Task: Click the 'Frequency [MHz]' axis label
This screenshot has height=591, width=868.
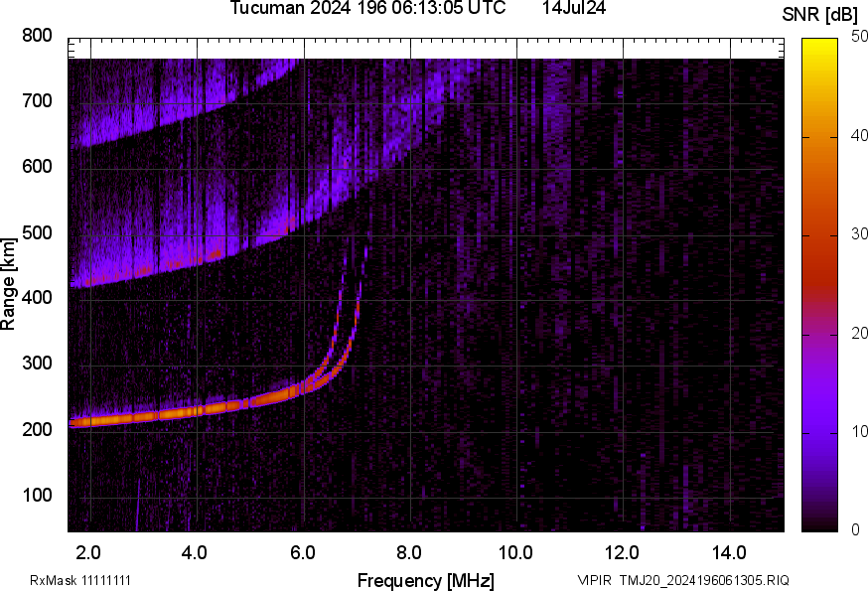Action: point(426,581)
